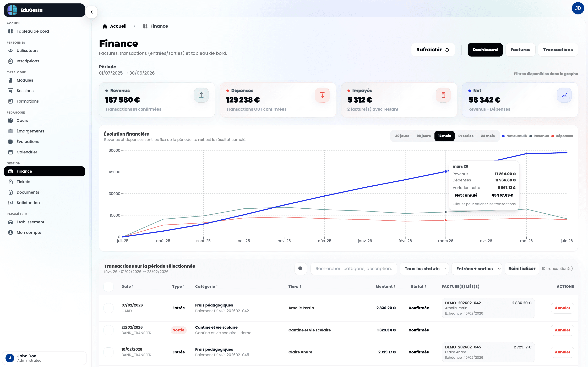Viewport: 588px width, 367px height.
Task: Sort table by Statut column
Action: pyautogui.click(x=418, y=287)
